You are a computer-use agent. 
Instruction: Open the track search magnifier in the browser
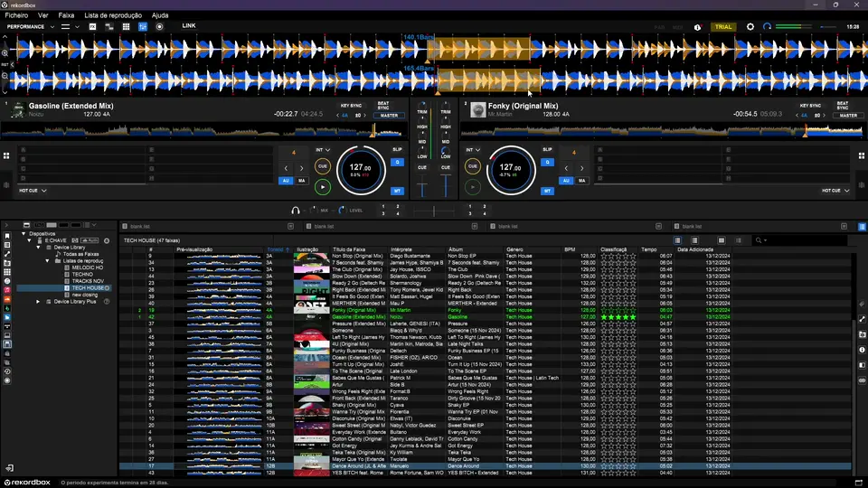(759, 240)
